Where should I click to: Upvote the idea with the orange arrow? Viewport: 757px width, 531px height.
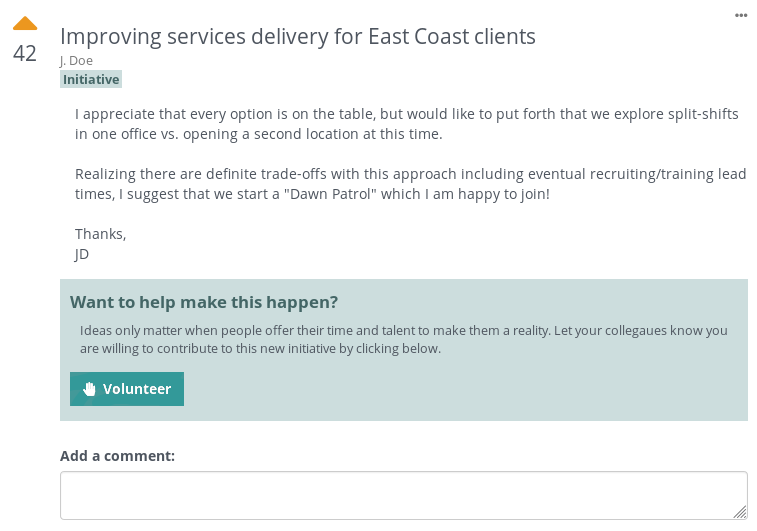(25, 23)
